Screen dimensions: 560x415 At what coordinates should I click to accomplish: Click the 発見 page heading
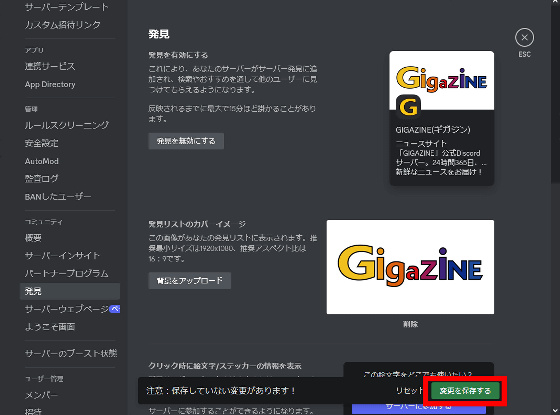tap(159, 34)
